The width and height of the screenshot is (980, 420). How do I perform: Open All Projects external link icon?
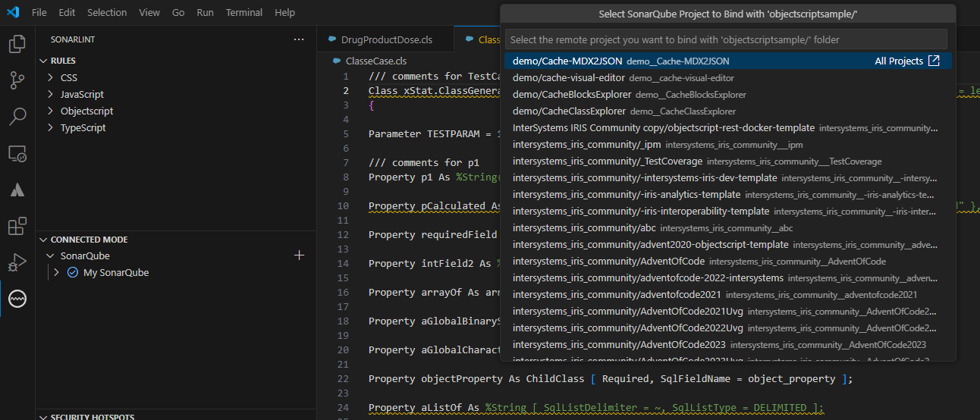pos(934,61)
